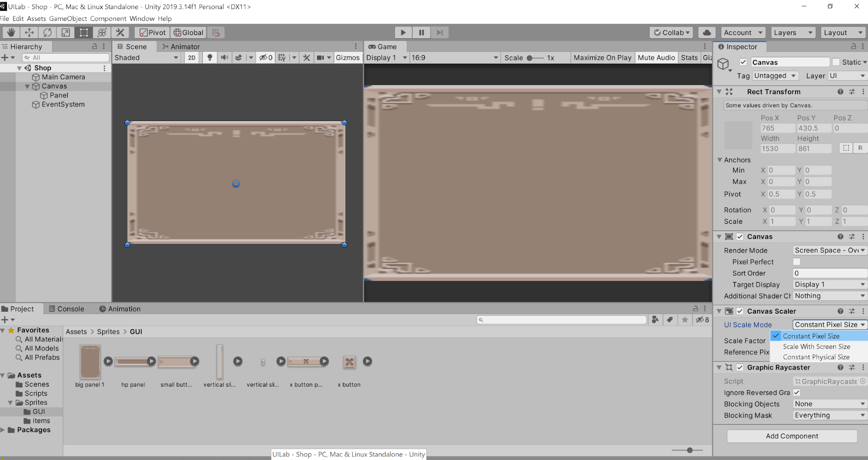This screenshot has height=460, width=868.
Task: Open custom editor tools icon
Action: 120,33
